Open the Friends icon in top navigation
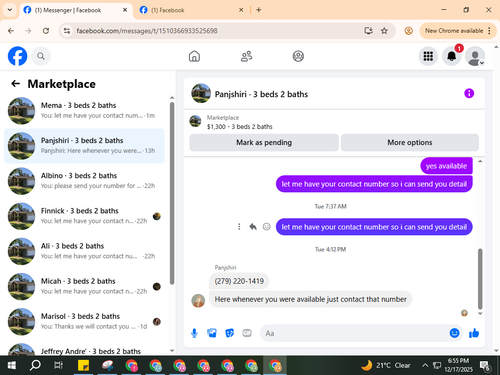 tap(246, 56)
